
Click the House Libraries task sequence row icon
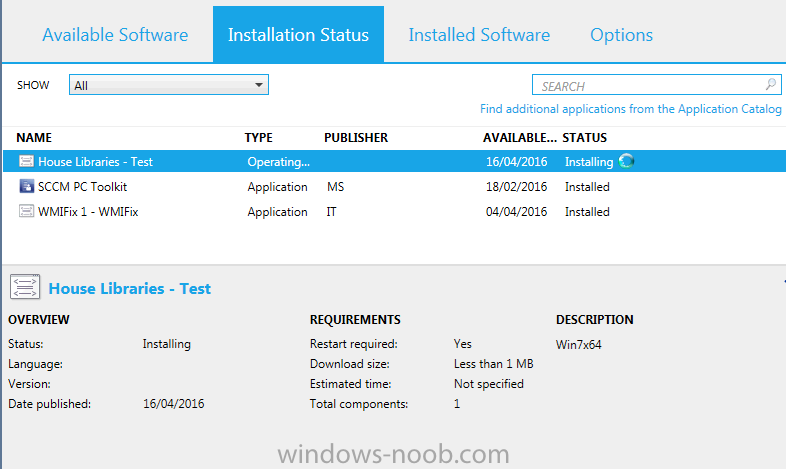click(x=26, y=161)
